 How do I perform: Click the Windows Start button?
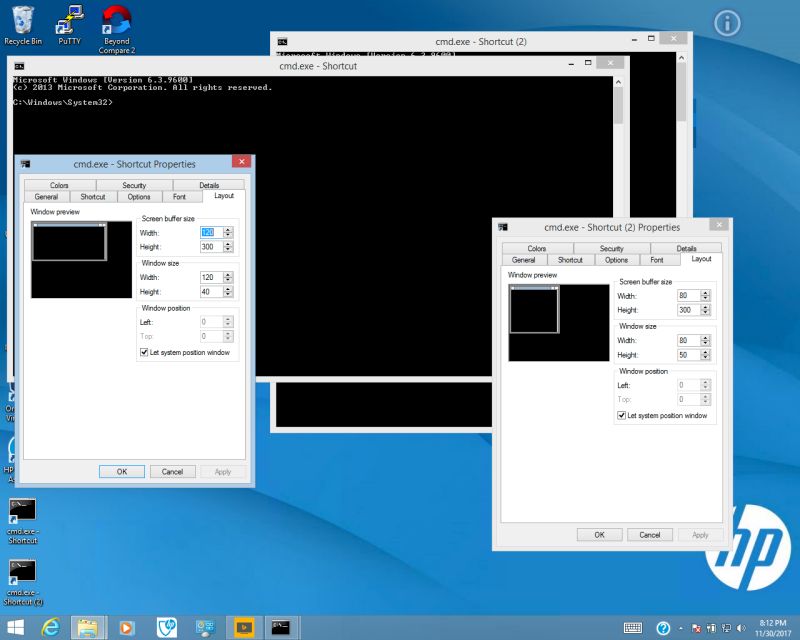click(x=15, y=628)
